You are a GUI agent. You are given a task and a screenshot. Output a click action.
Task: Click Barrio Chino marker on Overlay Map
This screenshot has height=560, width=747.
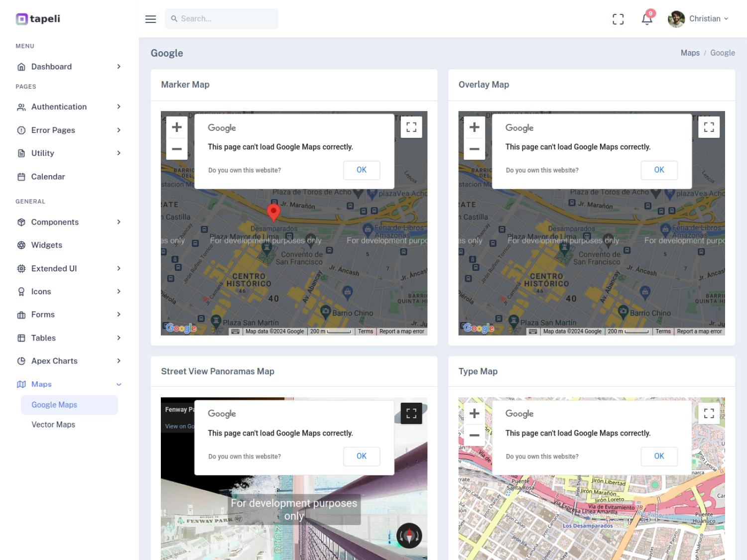coord(623,312)
